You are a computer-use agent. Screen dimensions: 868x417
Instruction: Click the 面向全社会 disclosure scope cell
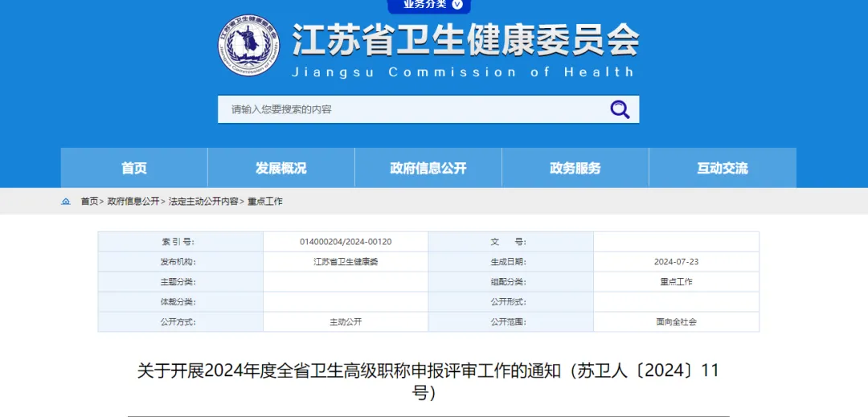coord(676,322)
